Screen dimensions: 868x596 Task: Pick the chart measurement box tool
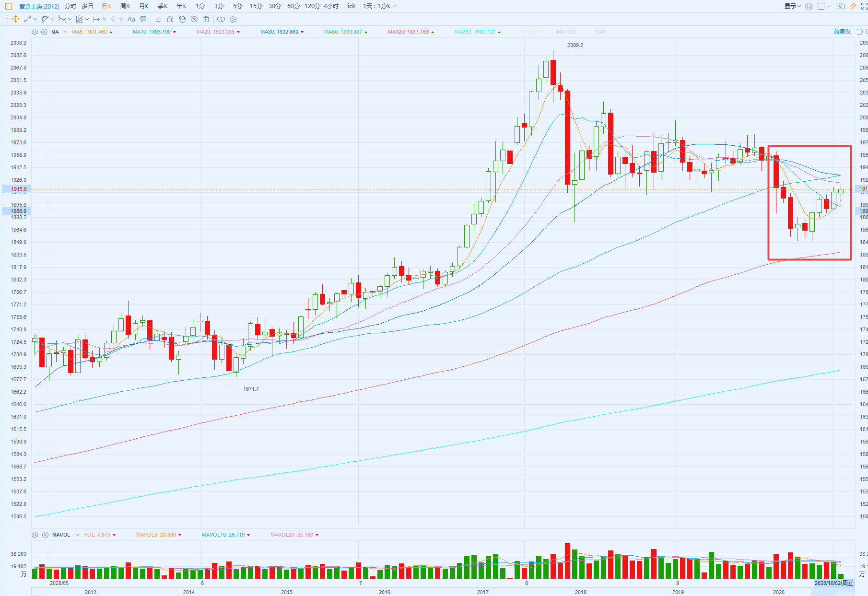(x=80, y=19)
